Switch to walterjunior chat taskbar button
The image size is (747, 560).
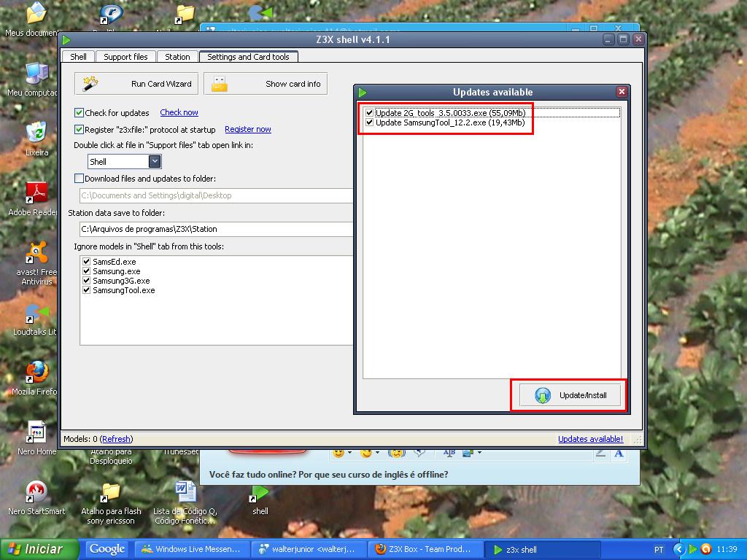click(x=309, y=549)
